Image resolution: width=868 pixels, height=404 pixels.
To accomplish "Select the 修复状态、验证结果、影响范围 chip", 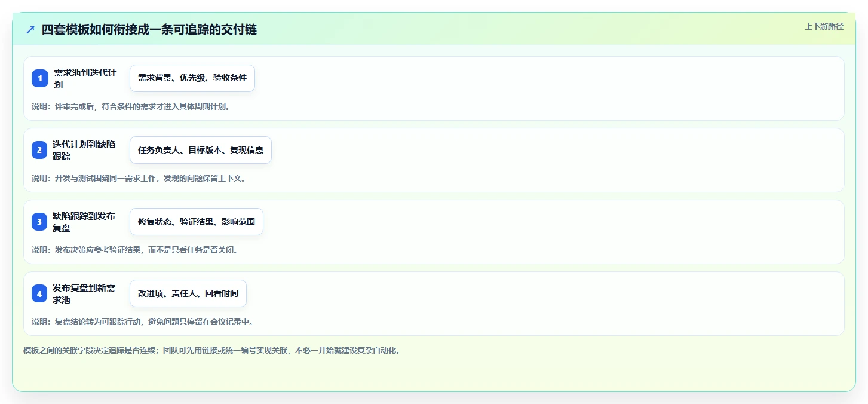I will pos(197,222).
